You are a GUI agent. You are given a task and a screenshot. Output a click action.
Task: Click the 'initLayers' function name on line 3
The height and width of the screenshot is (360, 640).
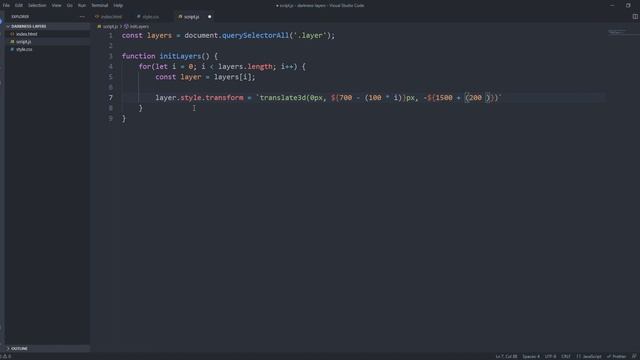click(x=180, y=56)
